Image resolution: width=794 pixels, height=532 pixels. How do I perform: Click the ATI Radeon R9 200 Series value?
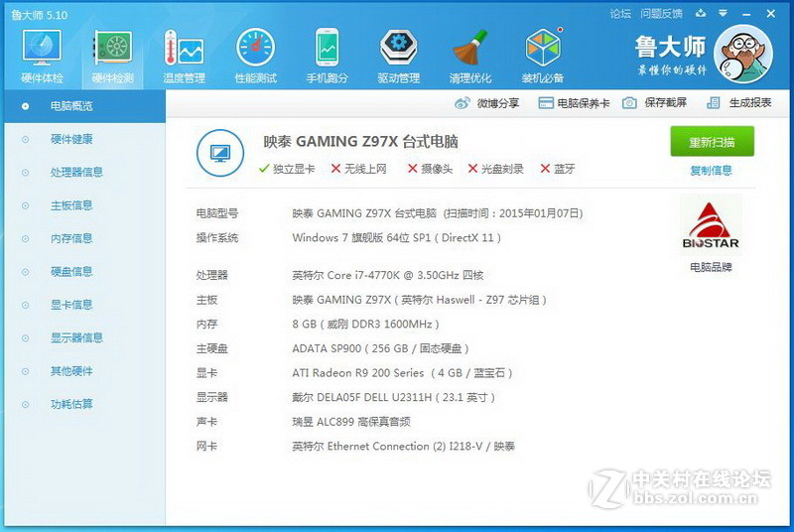tap(403, 373)
